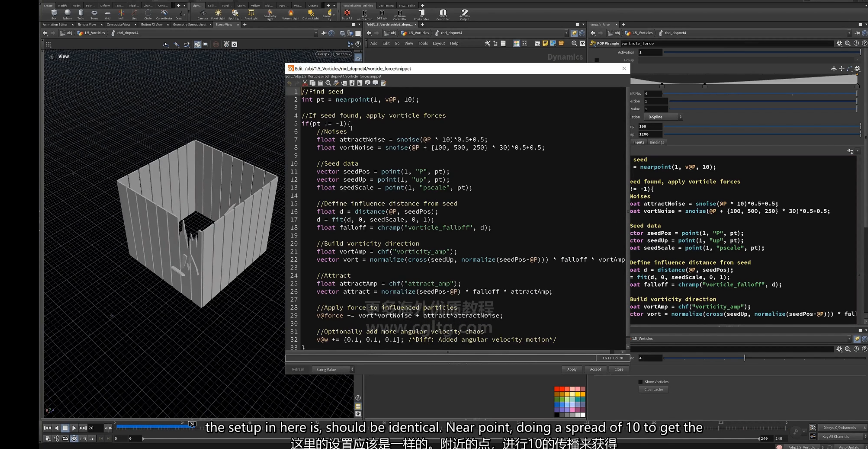Open the Layout menu in network editor
This screenshot has height=449, width=868.
(x=438, y=43)
